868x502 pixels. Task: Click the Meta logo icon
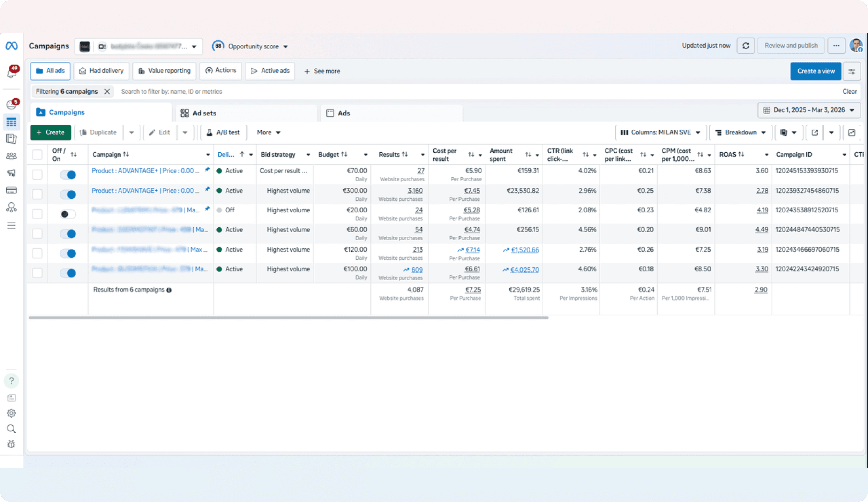(x=12, y=46)
